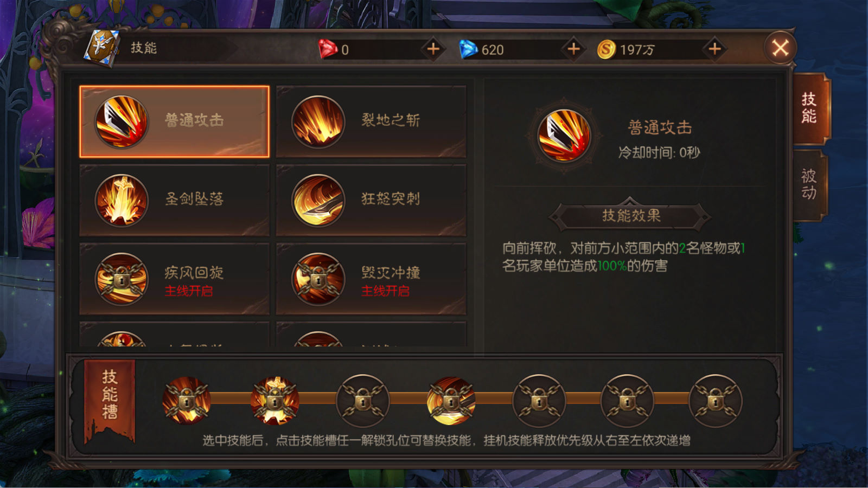
Task: Switch to the 被动 side tab
Action: point(809,185)
